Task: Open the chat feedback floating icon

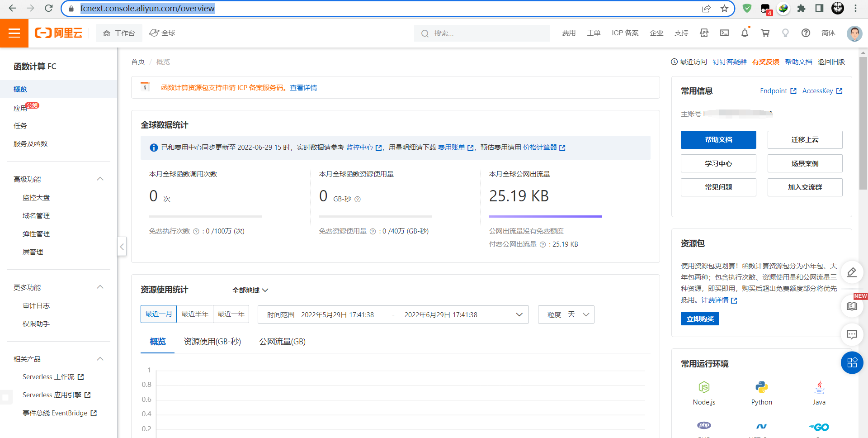Action: pos(852,335)
